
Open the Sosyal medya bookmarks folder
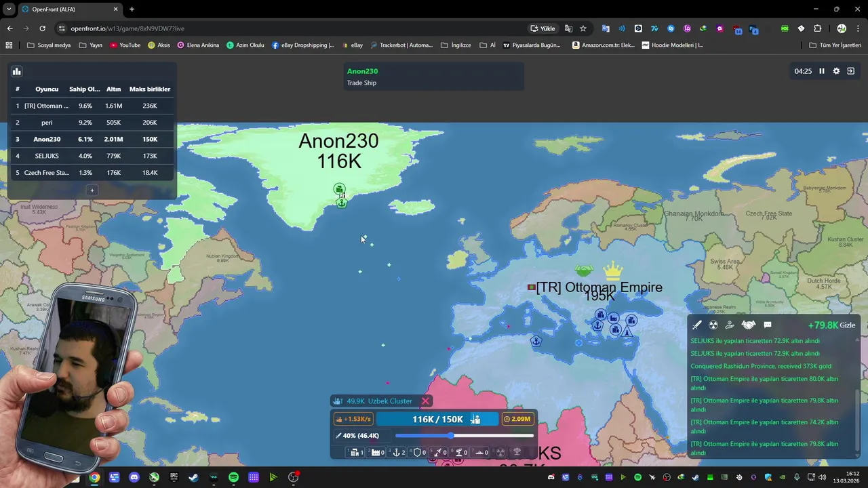tap(49, 45)
